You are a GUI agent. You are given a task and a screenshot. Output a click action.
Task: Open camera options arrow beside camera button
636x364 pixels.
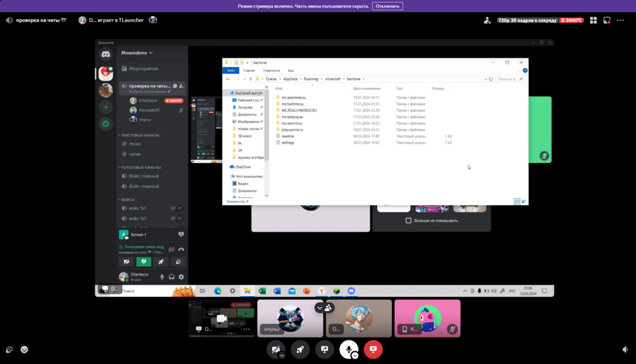pyautogui.click(x=282, y=356)
